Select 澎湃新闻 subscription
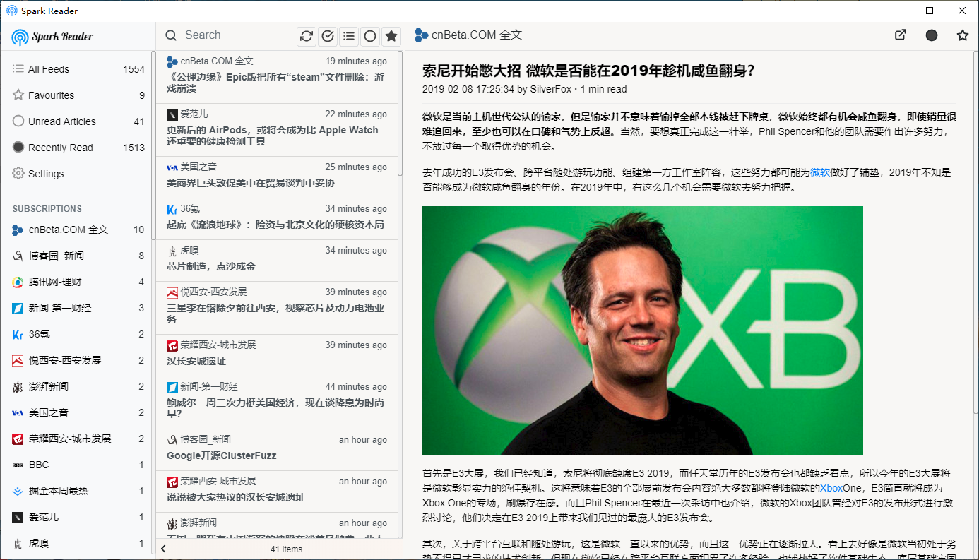 (78, 386)
